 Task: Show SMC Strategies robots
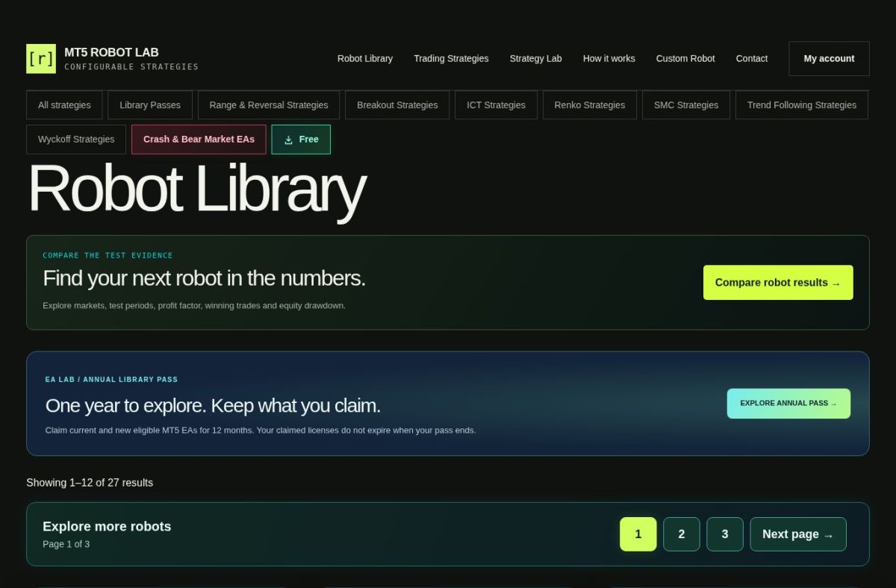point(686,105)
